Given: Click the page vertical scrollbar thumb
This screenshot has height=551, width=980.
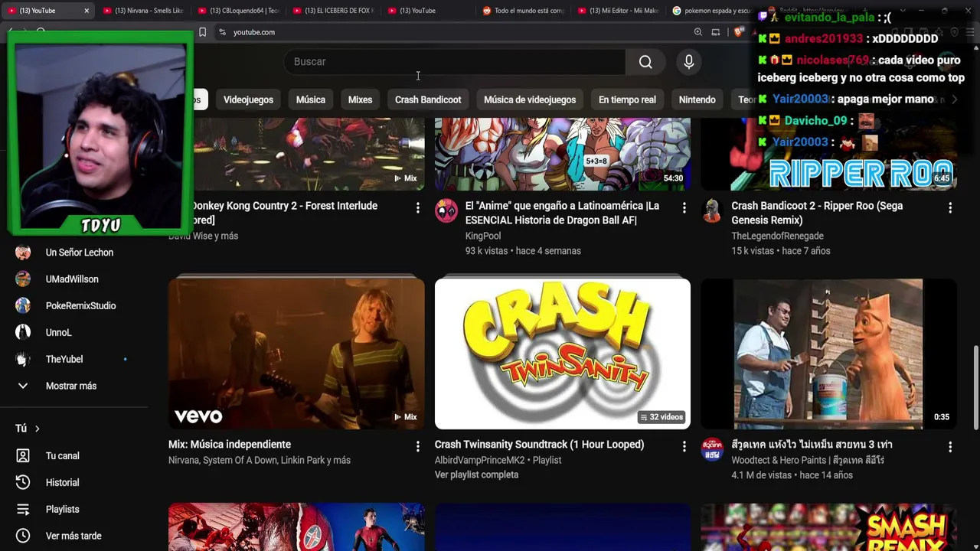Looking at the screenshot, I should tap(975, 387).
